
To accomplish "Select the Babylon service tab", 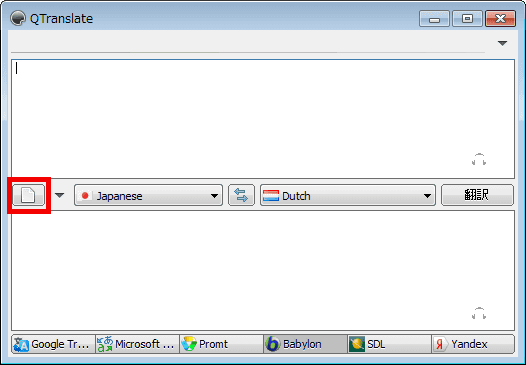I will tap(305, 344).
